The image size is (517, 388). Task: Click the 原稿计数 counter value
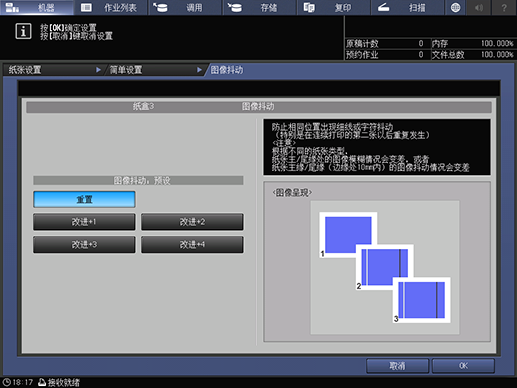[421, 43]
